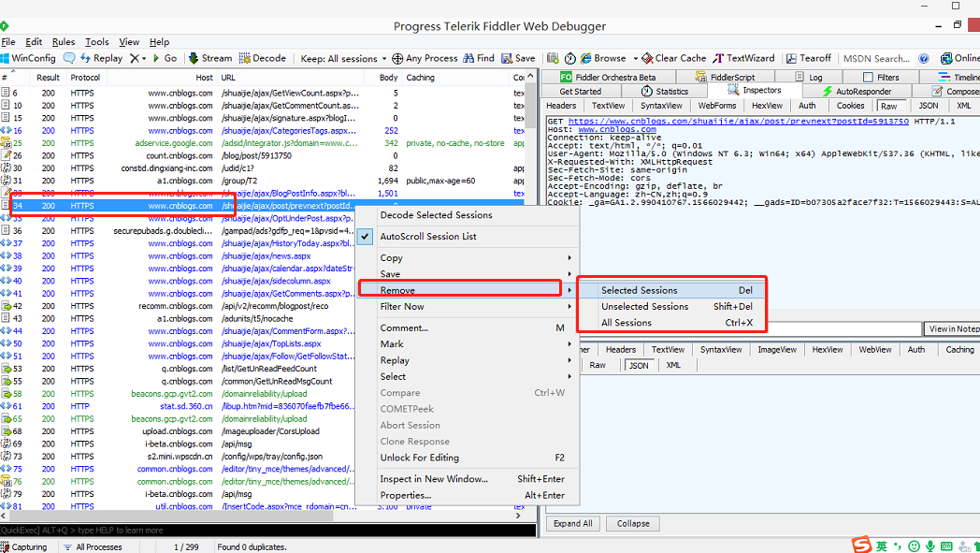The width and height of the screenshot is (980, 553).
Task: Expand the Browse dropdown arrow
Action: 635,59
